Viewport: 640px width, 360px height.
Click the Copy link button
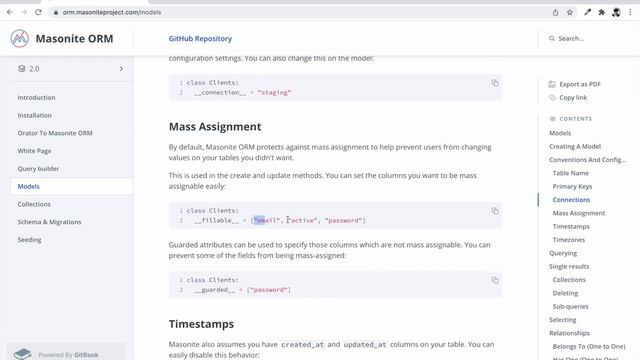tap(573, 98)
